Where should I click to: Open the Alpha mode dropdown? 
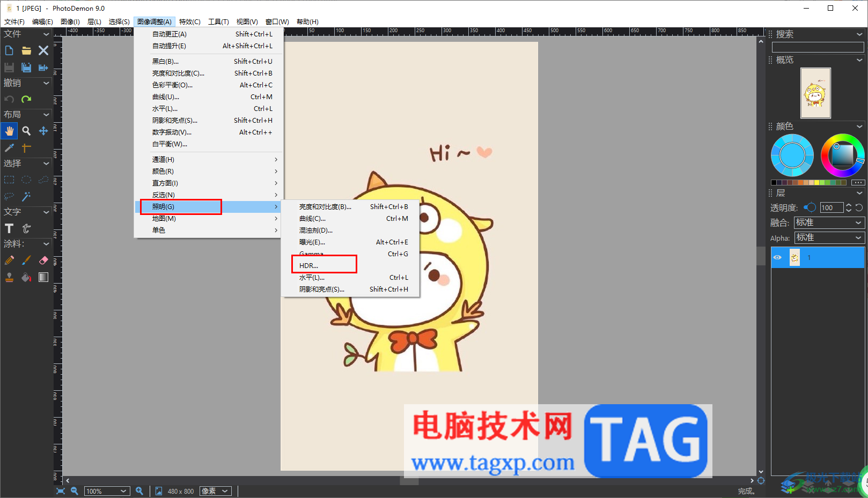829,237
